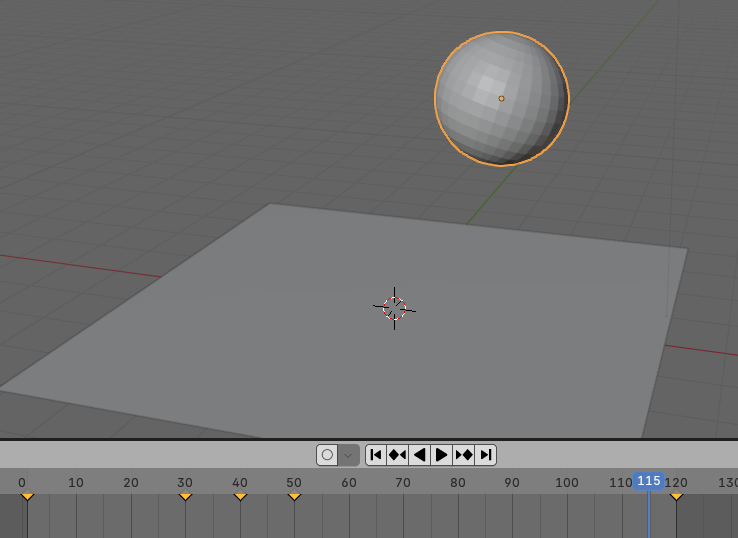
Task: Jump to the previous keyframe
Action: 398,455
